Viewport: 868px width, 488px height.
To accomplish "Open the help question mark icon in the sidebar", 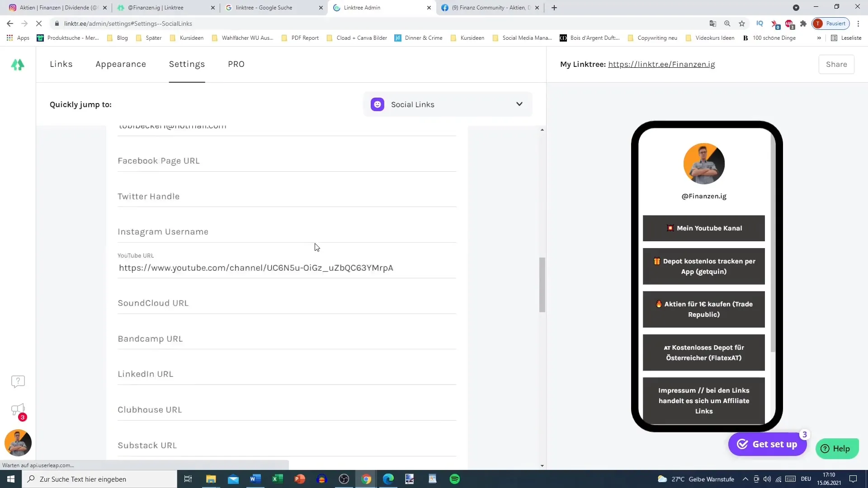I will click(18, 381).
